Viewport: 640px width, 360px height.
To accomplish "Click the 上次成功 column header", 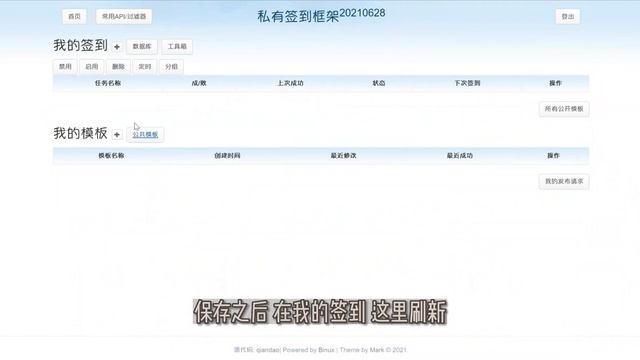I will coord(291,83).
